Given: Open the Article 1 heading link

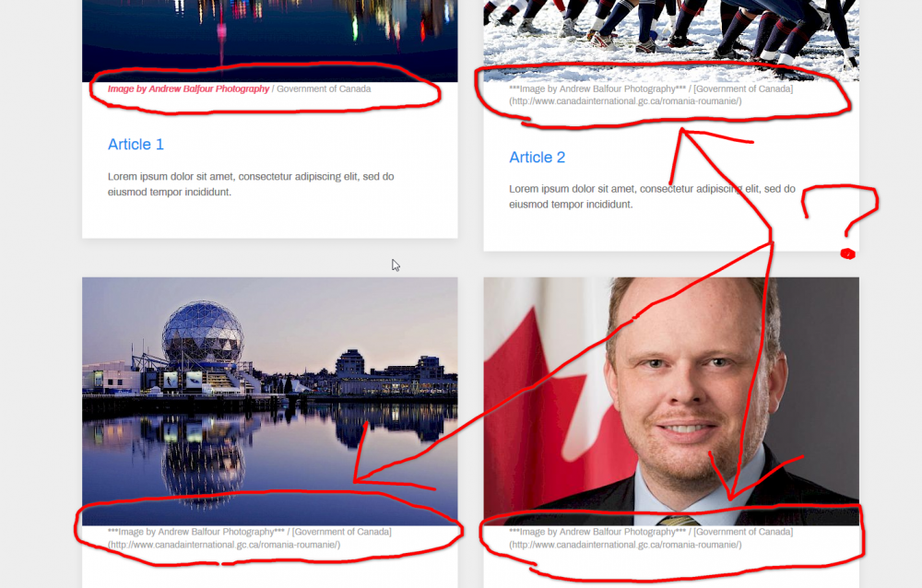Looking at the screenshot, I should 136,145.
